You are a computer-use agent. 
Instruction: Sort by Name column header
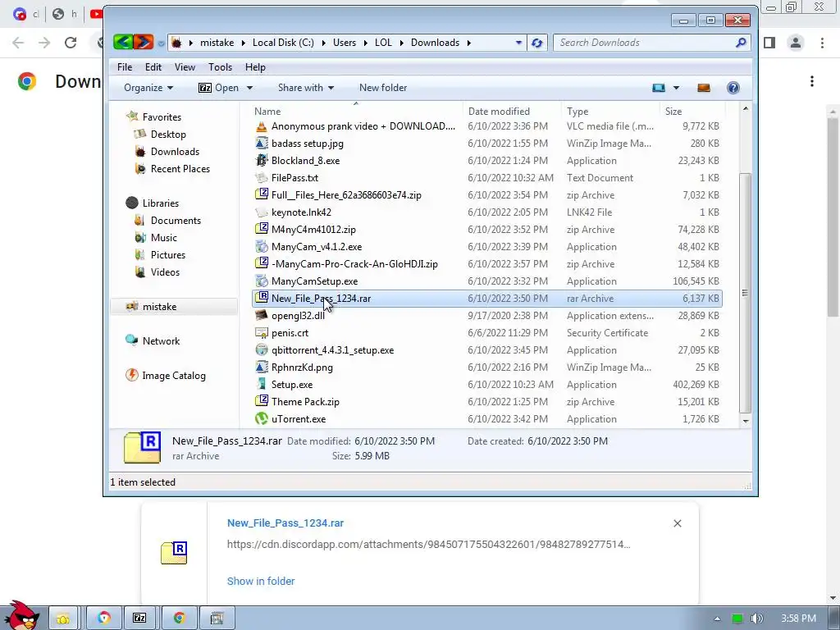(356, 112)
